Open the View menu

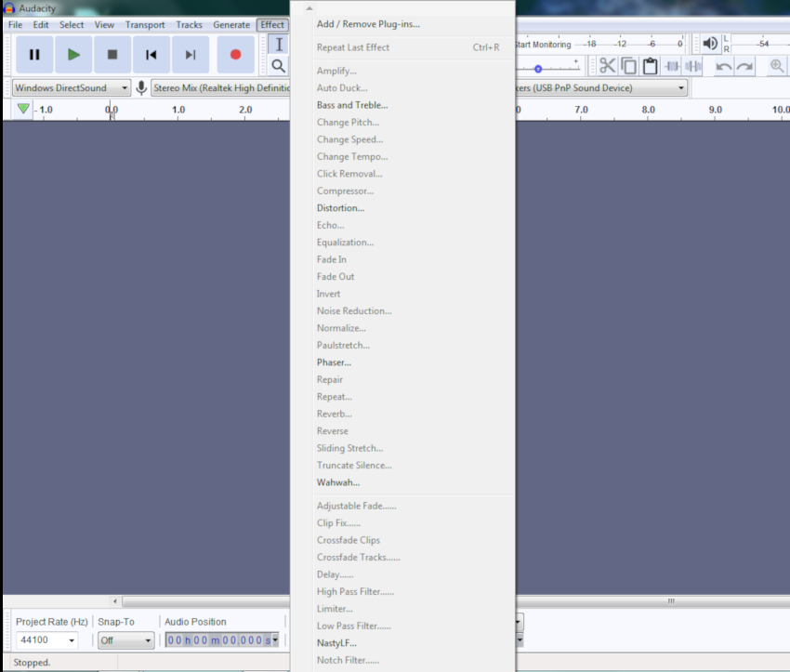[104, 25]
